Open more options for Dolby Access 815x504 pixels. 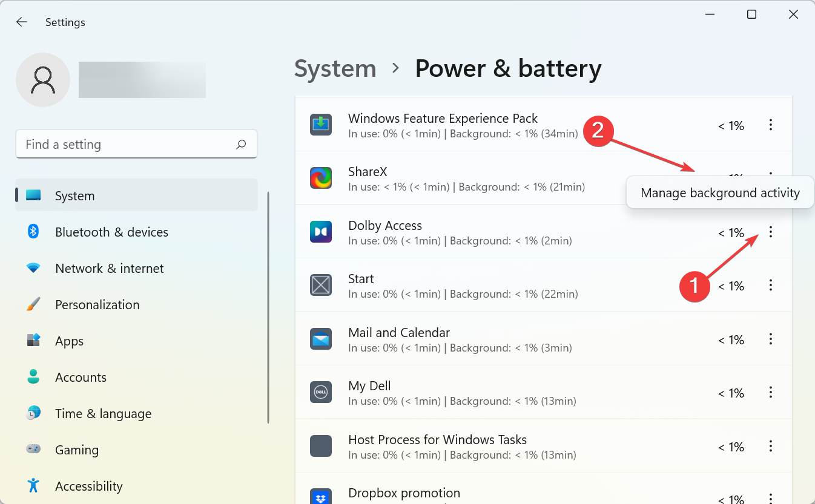771,232
